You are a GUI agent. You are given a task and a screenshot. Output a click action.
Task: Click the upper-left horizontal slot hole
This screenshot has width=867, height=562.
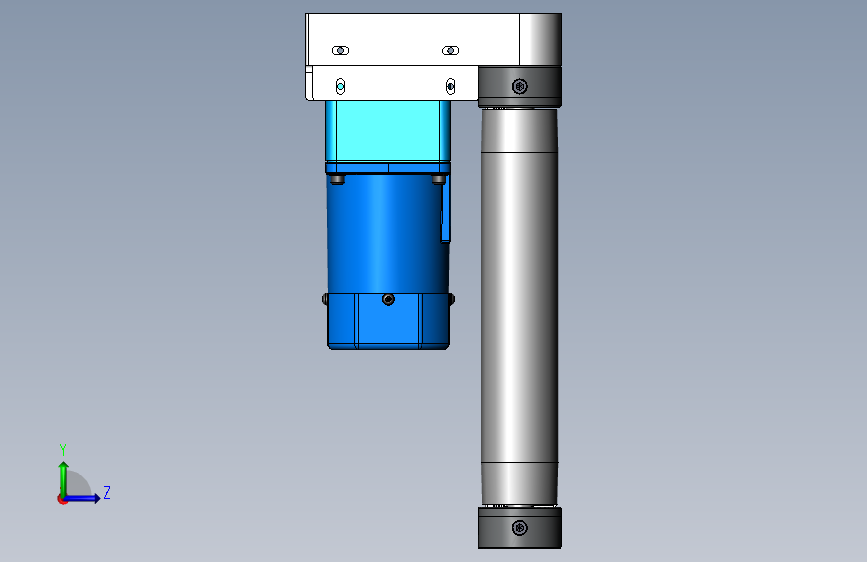[x=341, y=50]
